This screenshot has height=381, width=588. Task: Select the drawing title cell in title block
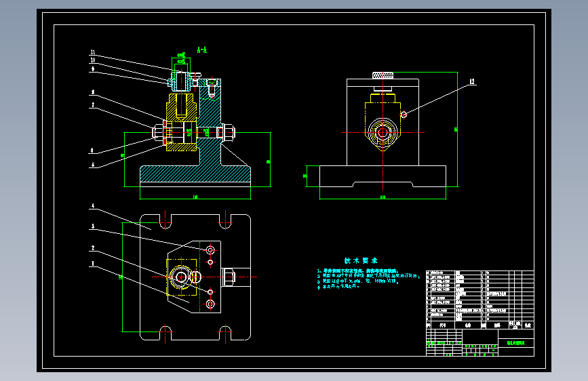[516, 343]
